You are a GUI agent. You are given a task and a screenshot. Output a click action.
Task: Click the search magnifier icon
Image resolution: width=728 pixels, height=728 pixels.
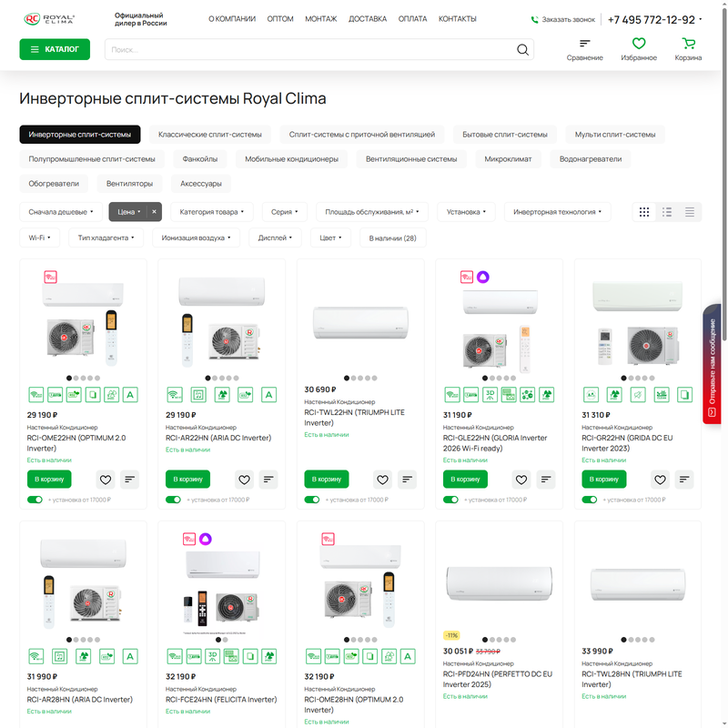[522, 50]
